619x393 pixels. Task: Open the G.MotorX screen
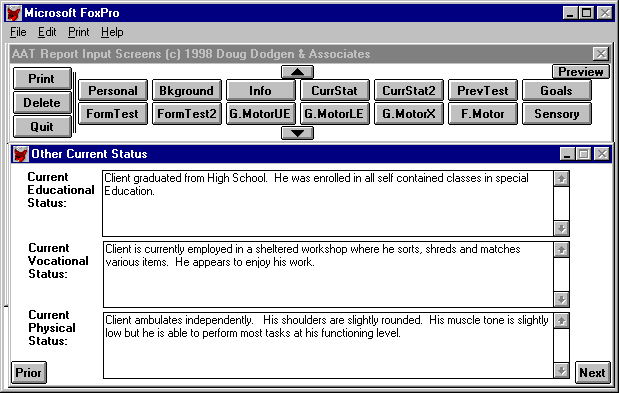409,114
